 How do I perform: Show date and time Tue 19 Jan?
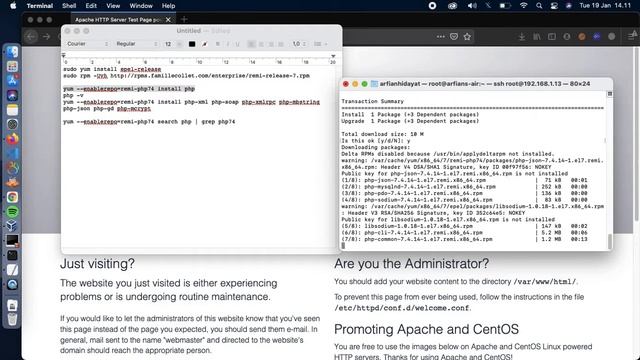pos(605,6)
